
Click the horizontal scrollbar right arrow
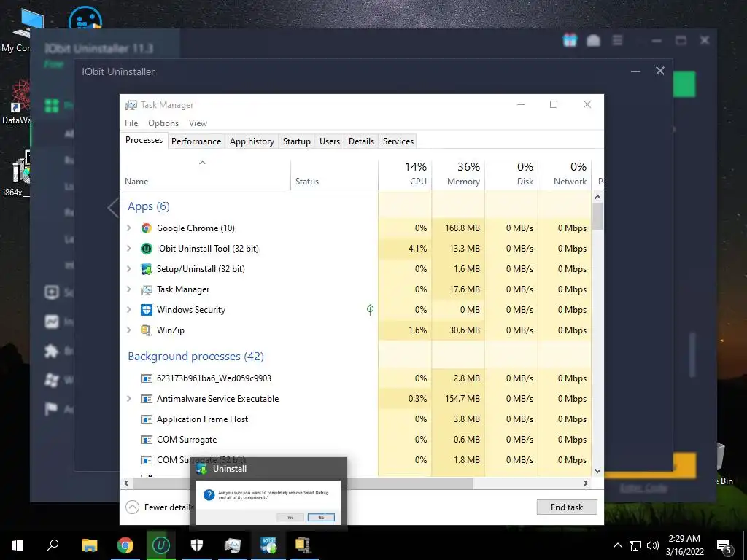point(586,483)
